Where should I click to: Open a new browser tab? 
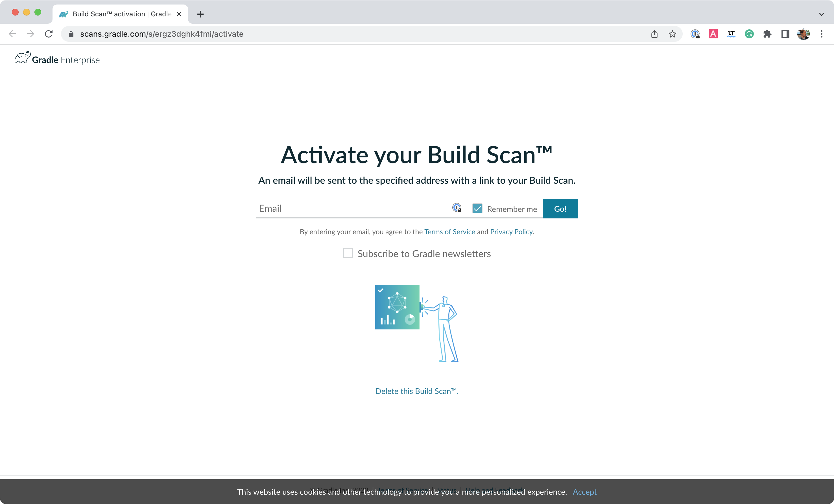[x=200, y=14]
